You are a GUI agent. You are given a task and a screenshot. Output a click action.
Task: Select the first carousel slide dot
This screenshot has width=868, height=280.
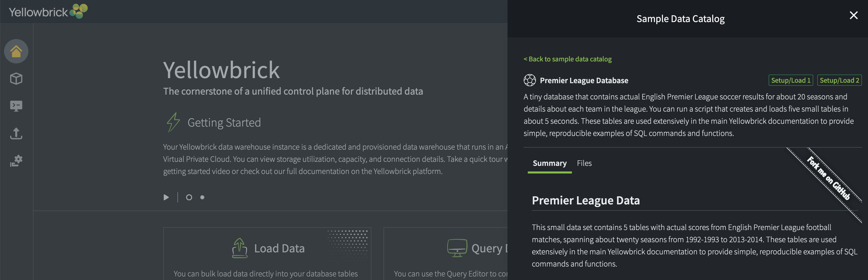click(189, 198)
